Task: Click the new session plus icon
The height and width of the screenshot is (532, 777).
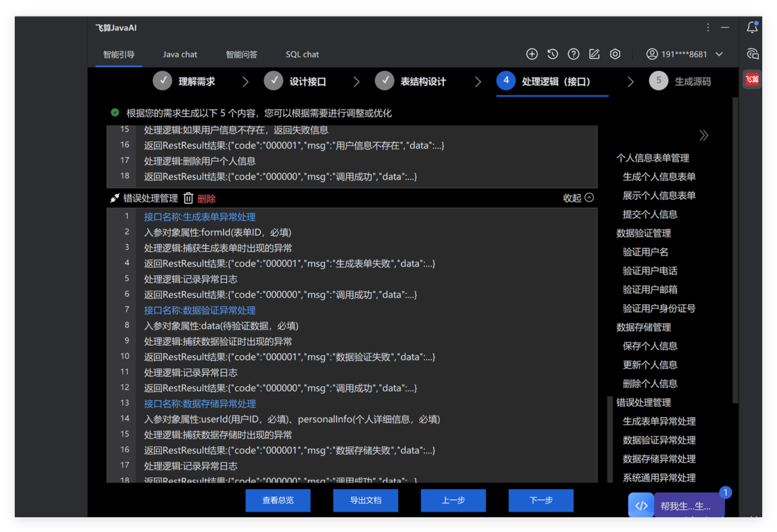Action: pyautogui.click(x=532, y=54)
